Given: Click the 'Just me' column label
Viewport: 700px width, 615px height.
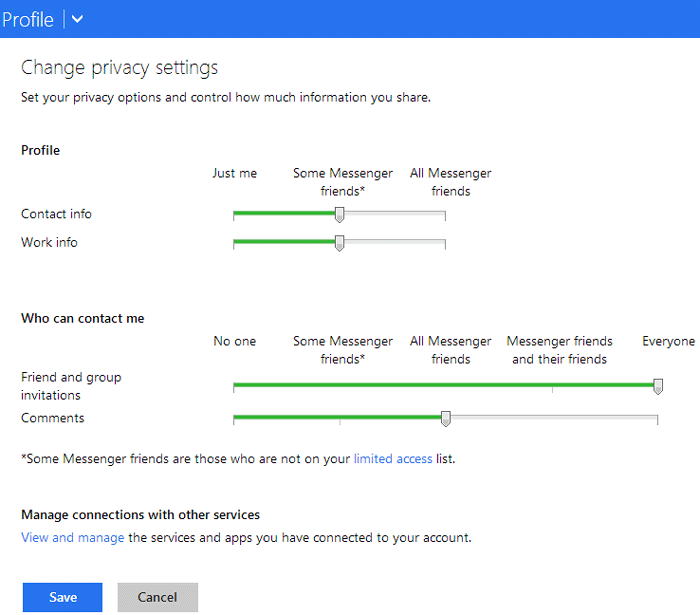Looking at the screenshot, I should pyautogui.click(x=234, y=173).
